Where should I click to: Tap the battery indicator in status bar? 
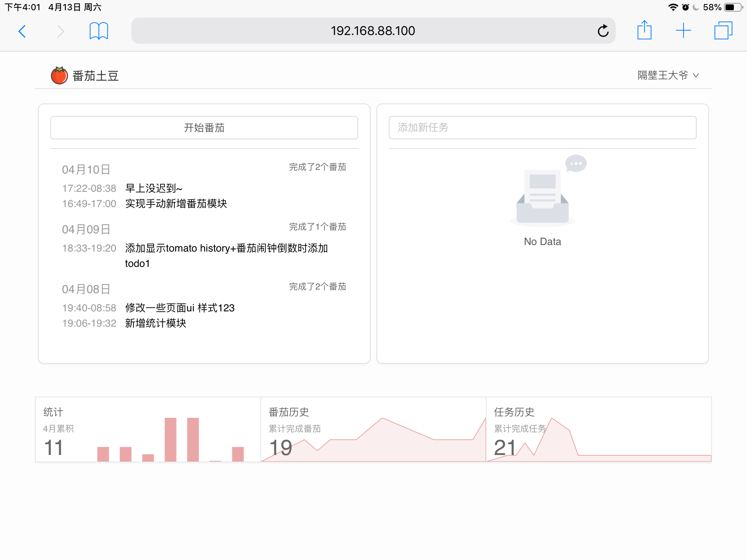[733, 7]
